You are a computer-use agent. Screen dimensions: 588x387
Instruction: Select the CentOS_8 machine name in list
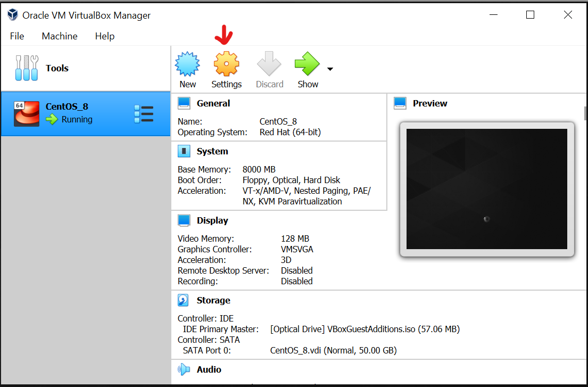67,106
